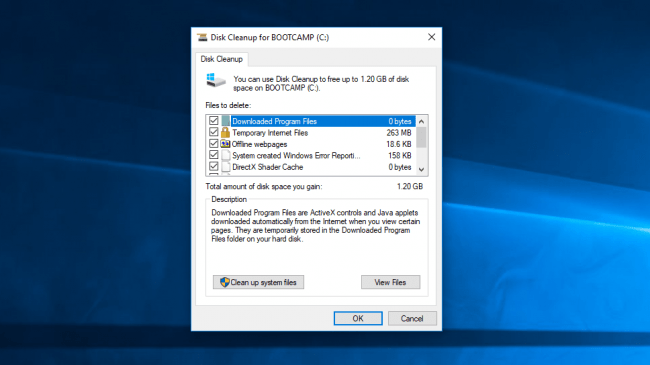Click the DirectX Shader Cache file icon

click(x=226, y=167)
